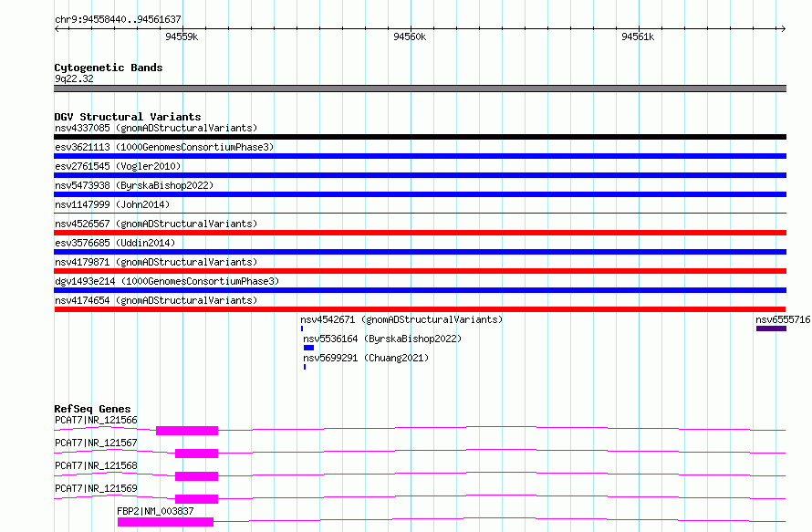Click the right arrowhead of the ruler
812x532 pixels.
pos(784,28)
